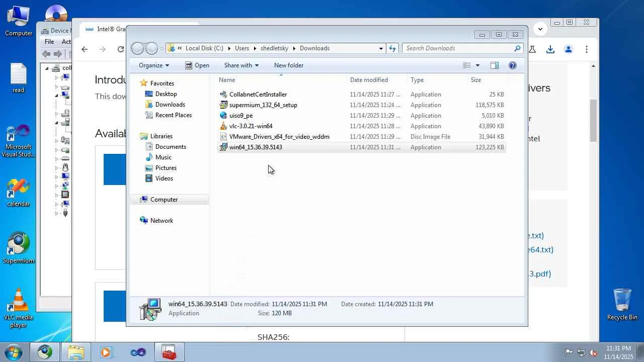Viewport: 644px width, 362px height.
Task: Sort by Size column header
Action: coord(488,80)
